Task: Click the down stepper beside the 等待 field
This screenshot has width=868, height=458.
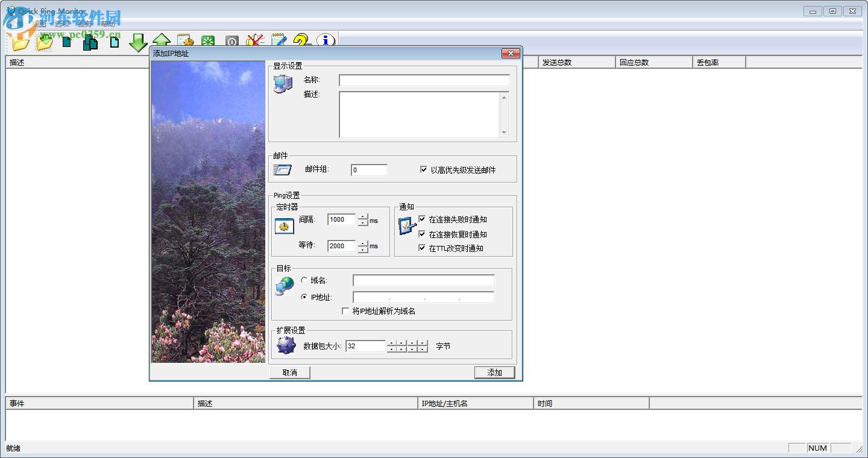Action: [363, 249]
